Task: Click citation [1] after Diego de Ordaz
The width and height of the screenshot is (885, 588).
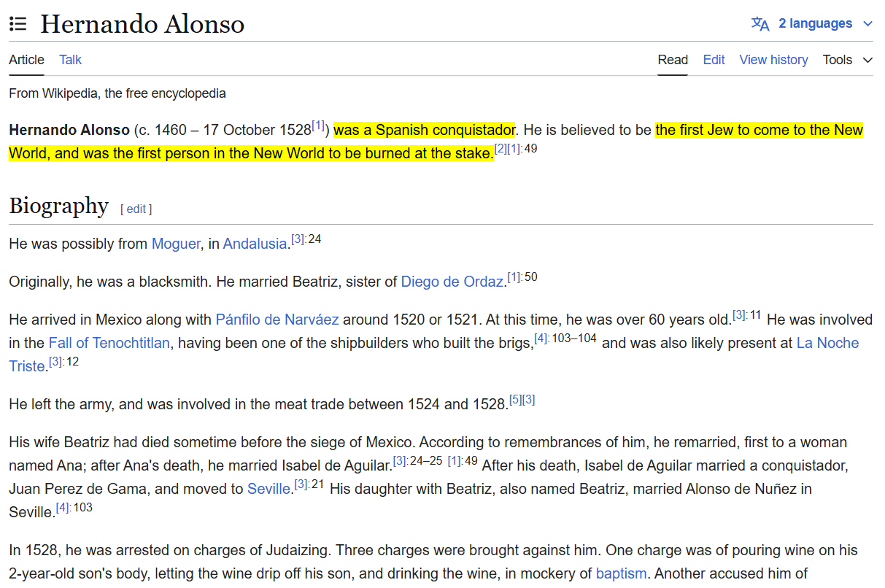Action: click(x=515, y=277)
